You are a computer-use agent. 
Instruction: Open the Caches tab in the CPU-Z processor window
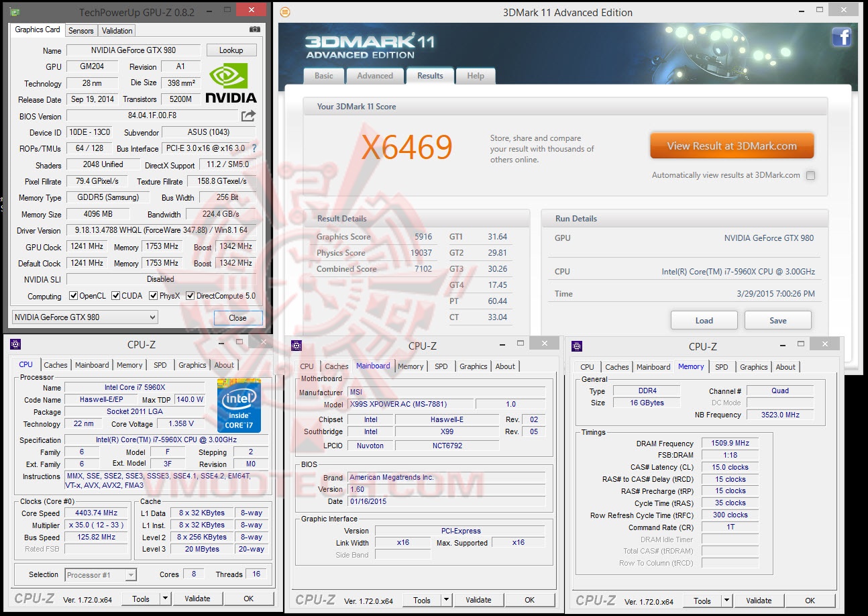tap(56, 365)
